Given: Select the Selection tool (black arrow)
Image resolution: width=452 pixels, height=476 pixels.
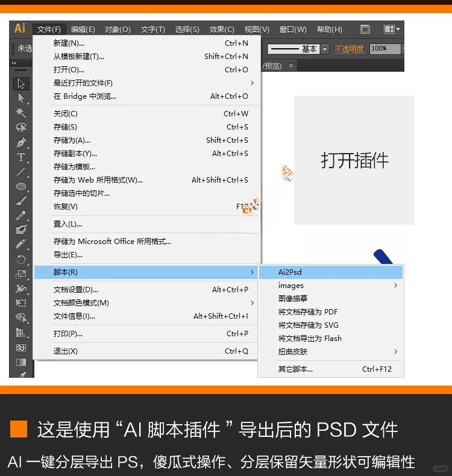Looking at the screenshot, I should point(21,84).
